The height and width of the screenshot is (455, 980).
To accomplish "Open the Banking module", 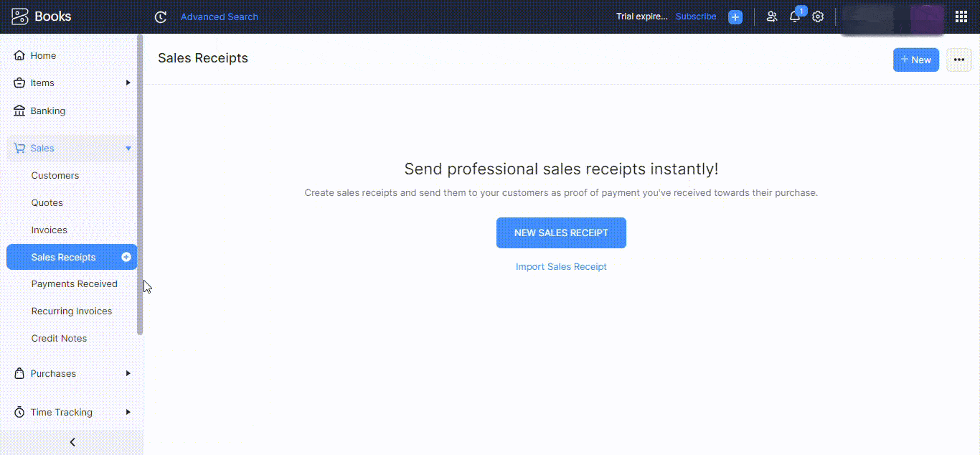I will pyautogui.click(x=47, y=111).
